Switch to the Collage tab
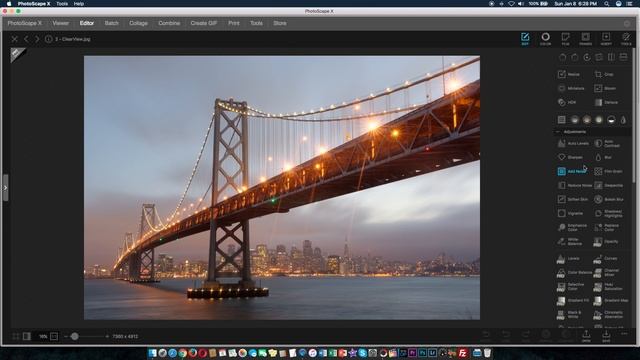Image resolution: width=640 pixels, height=360 pixels. [x=138, y=23]
